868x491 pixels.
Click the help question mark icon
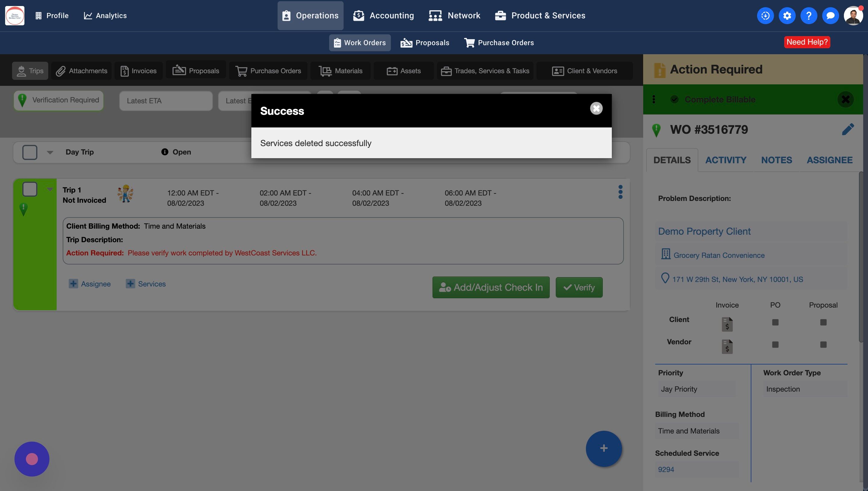point(809,15)
